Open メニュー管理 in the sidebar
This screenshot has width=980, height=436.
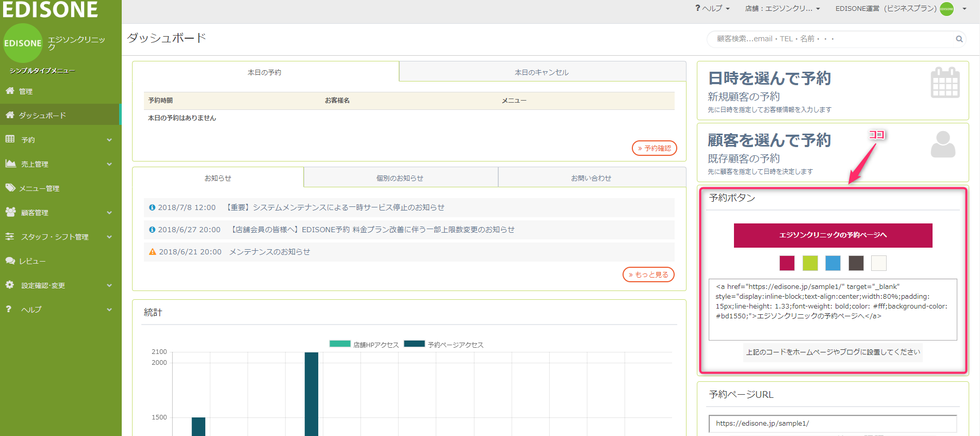coord(60,188)
